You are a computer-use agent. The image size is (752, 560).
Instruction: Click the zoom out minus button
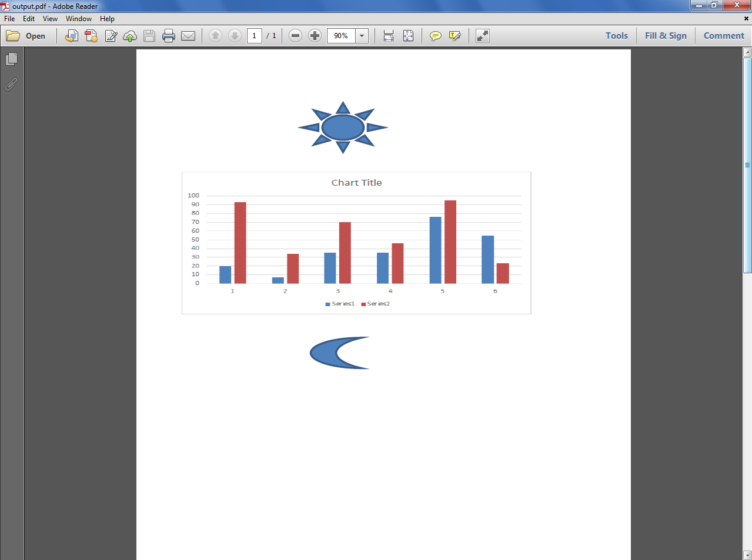(296, 36)
